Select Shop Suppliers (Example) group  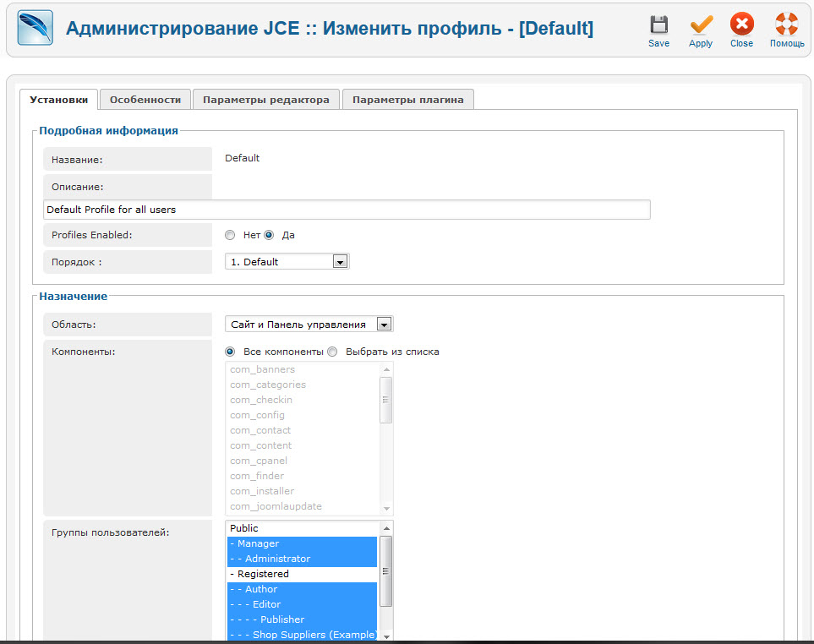pos(302,635)
